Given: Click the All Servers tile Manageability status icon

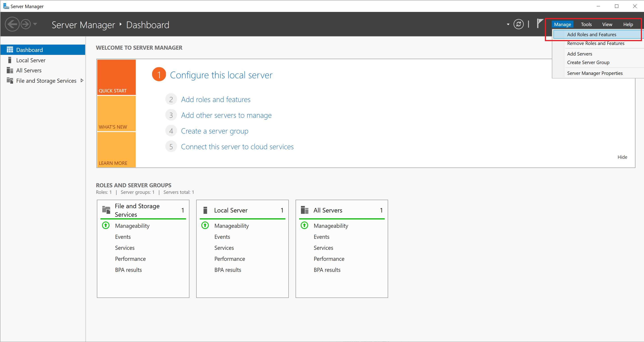Looking at the screenshot, I should [x=304, y=226].
